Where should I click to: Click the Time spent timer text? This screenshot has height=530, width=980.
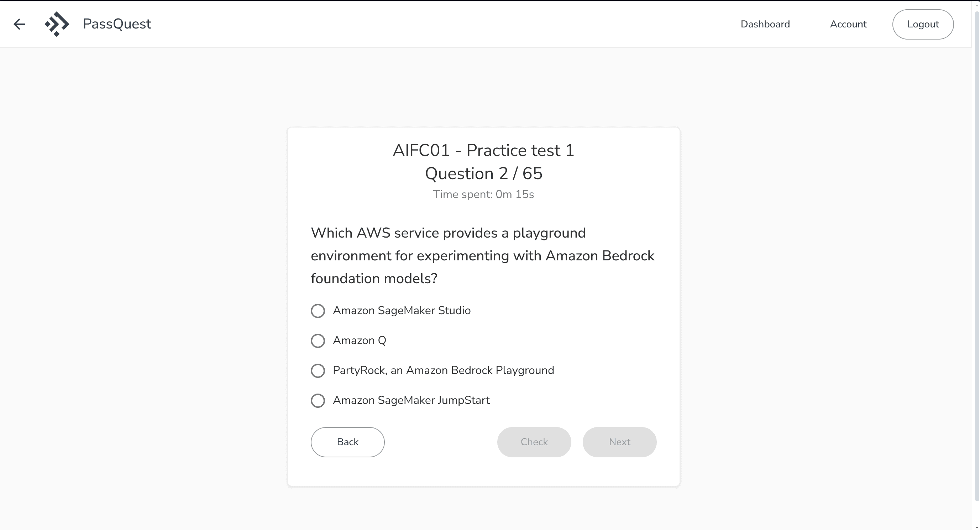(483, 194)
